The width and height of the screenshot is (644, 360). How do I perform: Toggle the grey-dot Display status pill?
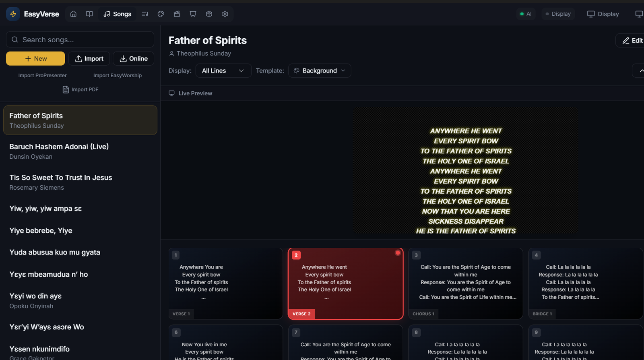point(558,14)
